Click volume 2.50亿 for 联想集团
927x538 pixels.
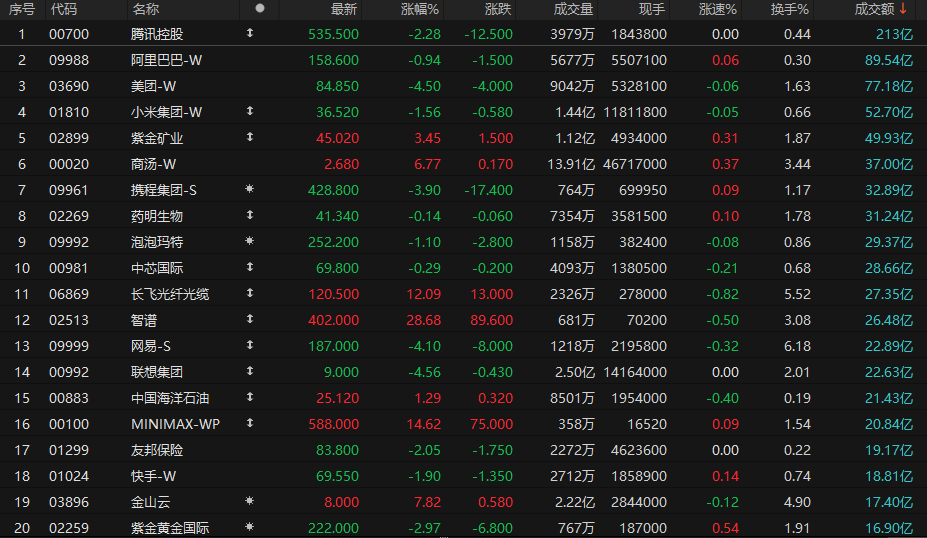(575, 372)
